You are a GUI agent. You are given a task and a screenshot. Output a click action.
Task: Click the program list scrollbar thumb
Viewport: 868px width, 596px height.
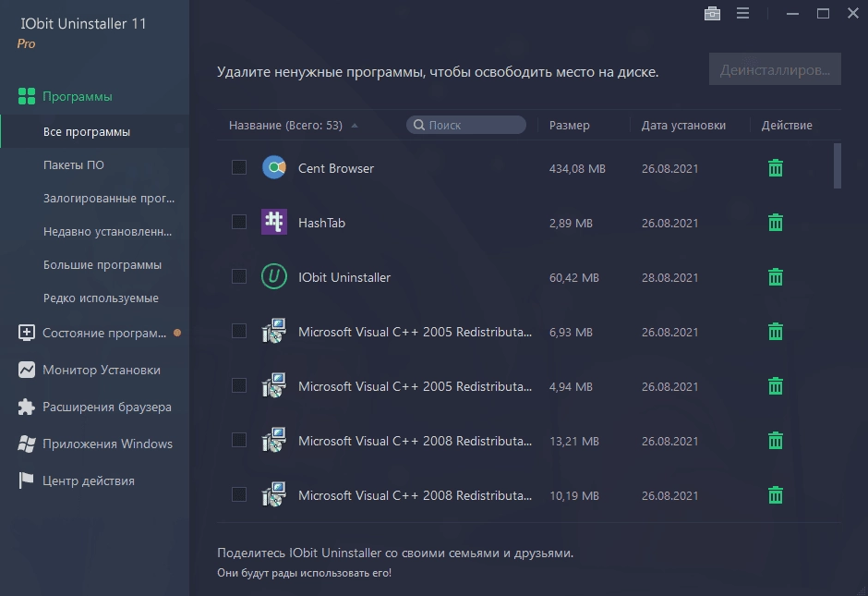(x=837, y=165)
